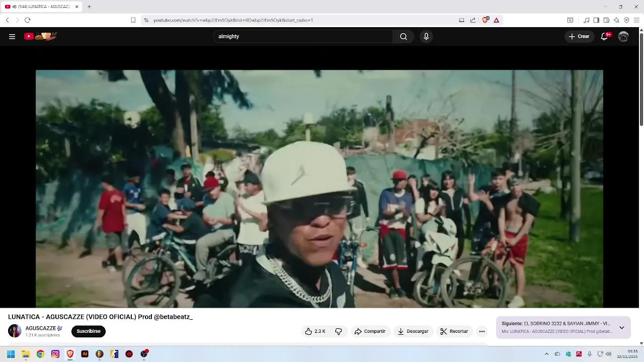Open the YouTube guide hamburger menu
644x362 pixels.
12,36
